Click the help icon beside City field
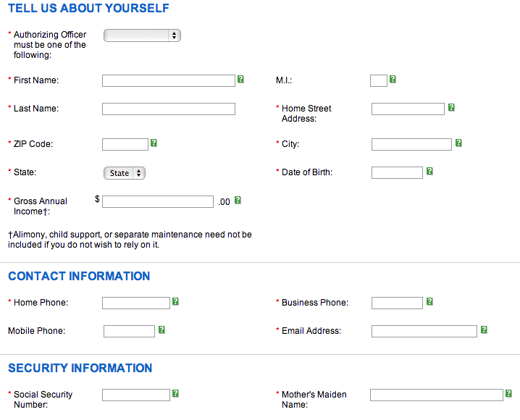The height and width of the screenshot is (420, 520). tap(458, 143)
